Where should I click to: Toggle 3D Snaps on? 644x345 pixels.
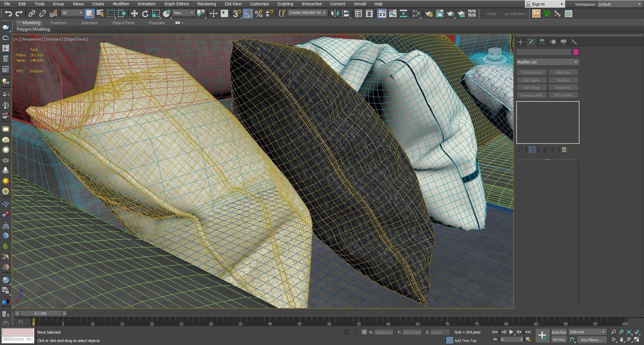point(237,13)
